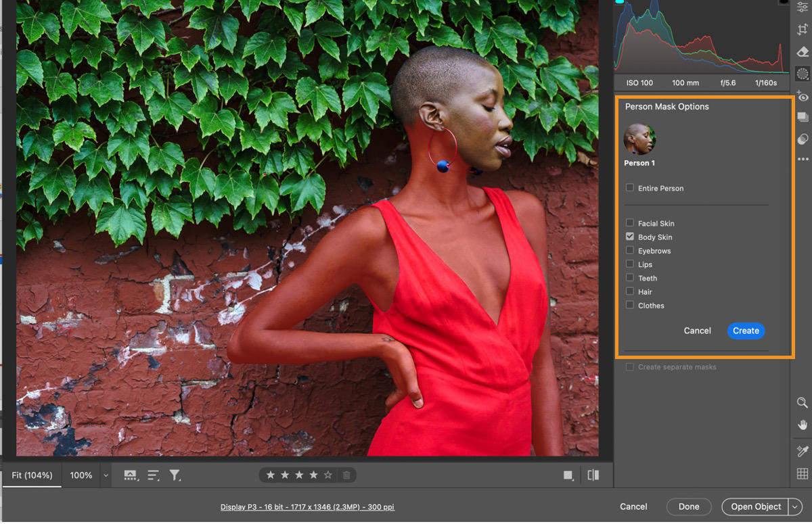Switch to the Fit (104%) zoom tab

pyautogui.click(x=32, y=475)
